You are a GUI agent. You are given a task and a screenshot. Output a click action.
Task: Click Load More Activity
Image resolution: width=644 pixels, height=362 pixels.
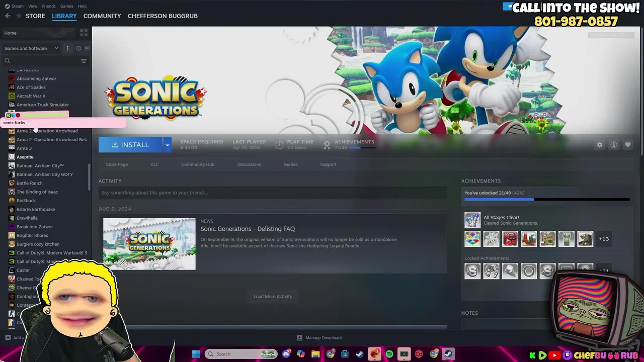273,297
